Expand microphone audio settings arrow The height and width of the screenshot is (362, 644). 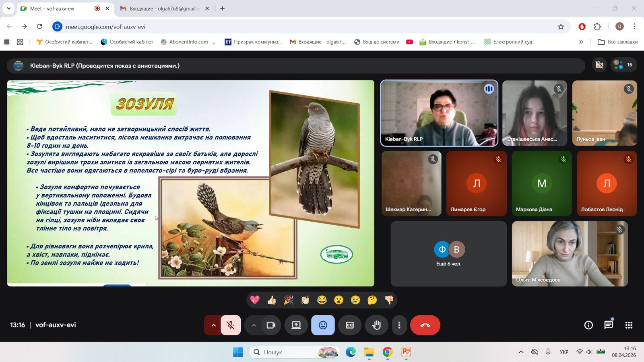213,325
